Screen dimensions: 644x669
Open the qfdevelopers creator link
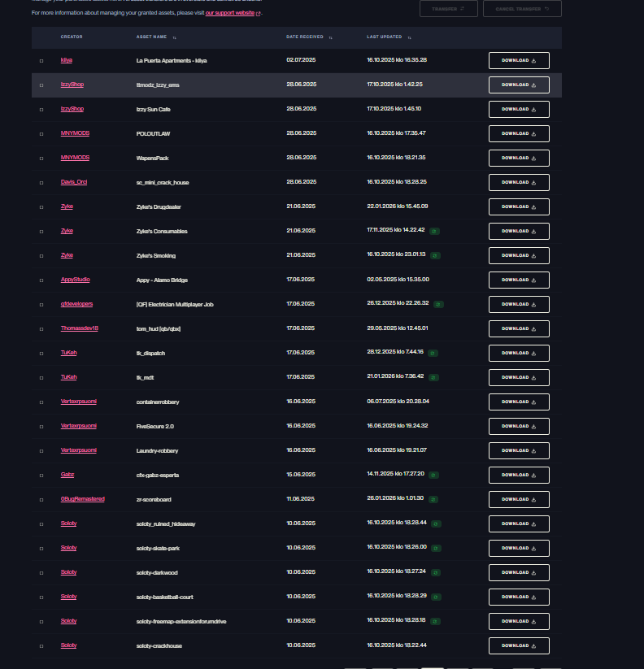point(76,304)
